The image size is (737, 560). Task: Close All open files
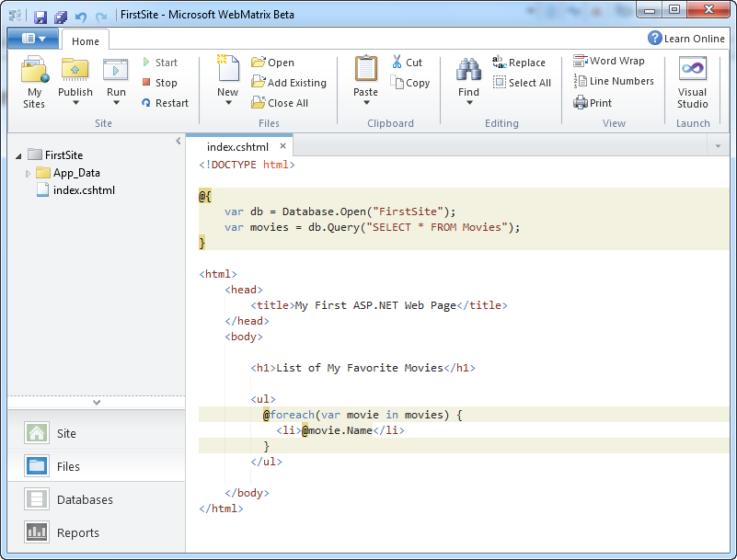tap(280, 103)
